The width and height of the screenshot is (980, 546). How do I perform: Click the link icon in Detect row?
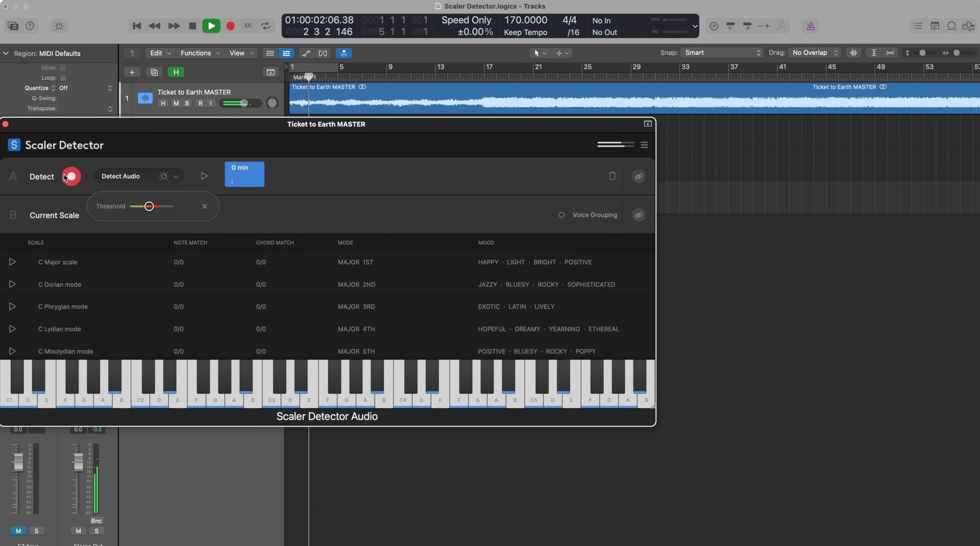[x=638, y=177]
